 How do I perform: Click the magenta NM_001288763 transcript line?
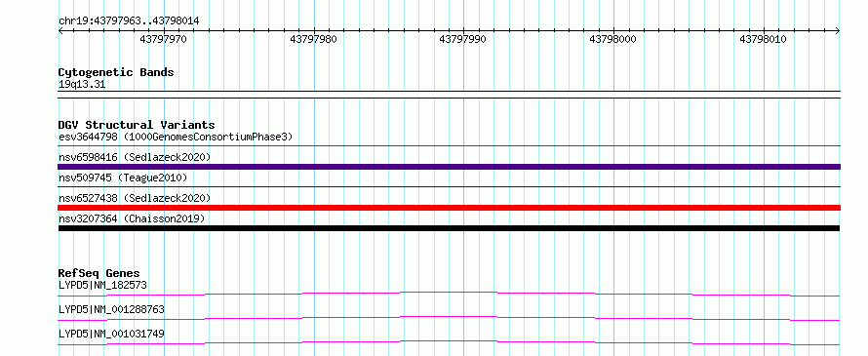pyautogui.click(x=450, y=318)
